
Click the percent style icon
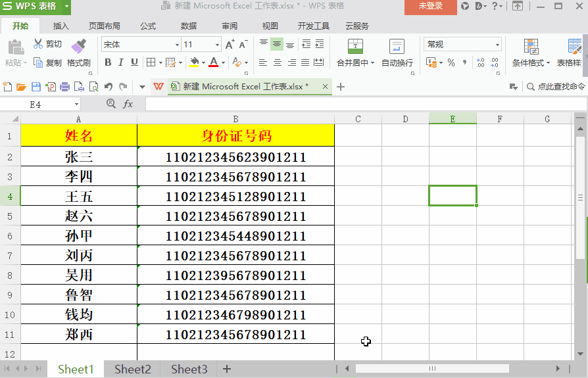coord(451,63)
